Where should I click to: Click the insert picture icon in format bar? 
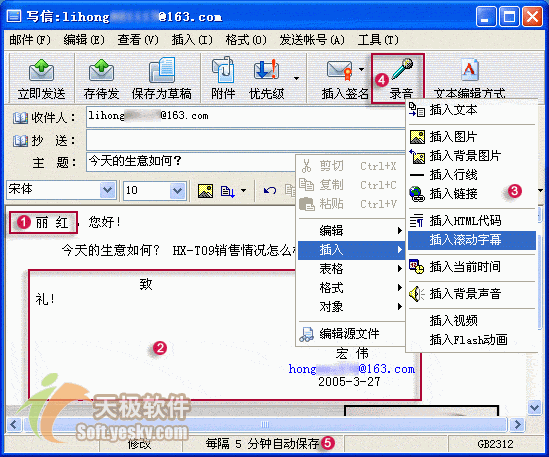205,191
